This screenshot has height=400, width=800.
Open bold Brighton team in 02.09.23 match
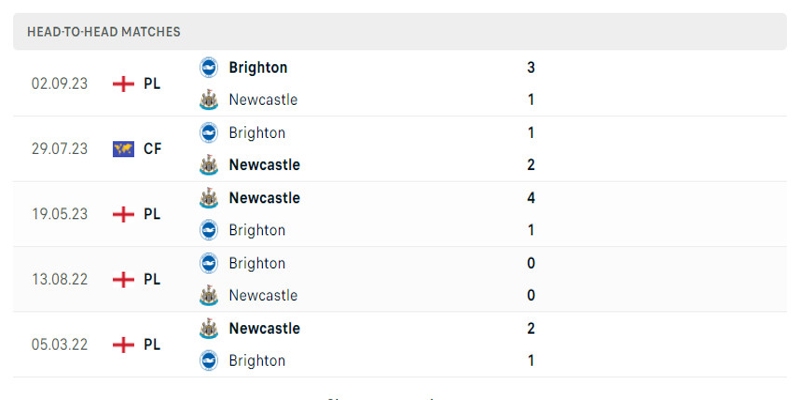pos(258,67)
